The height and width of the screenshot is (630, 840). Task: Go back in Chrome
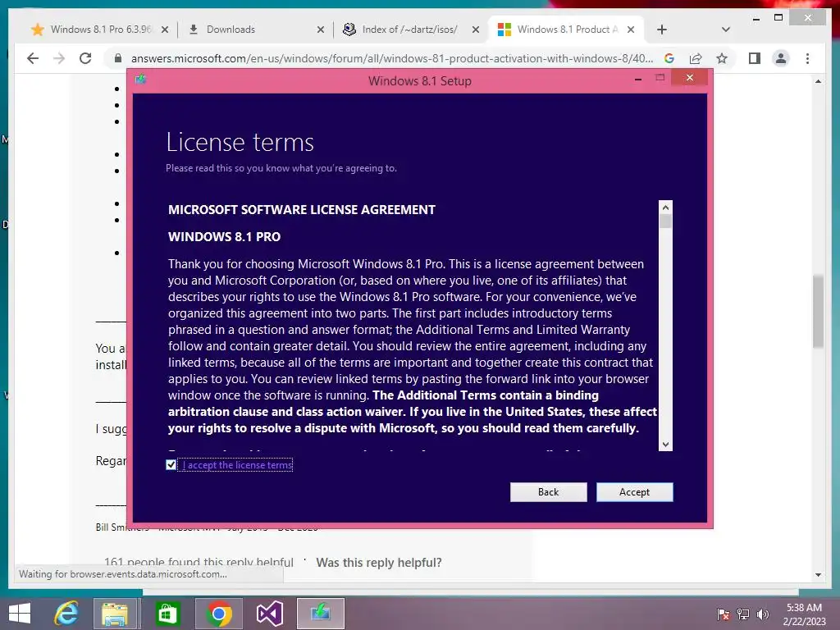point(33,58)
